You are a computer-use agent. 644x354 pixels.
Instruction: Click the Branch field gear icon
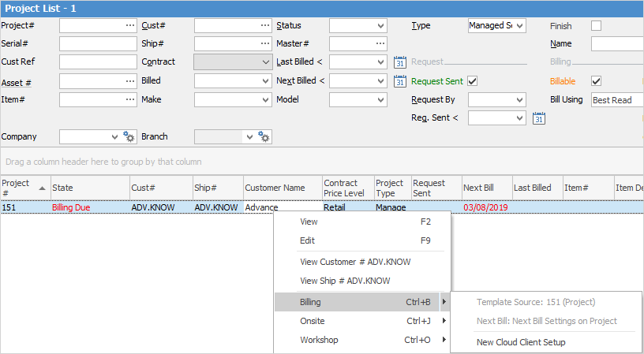(264, 137)
